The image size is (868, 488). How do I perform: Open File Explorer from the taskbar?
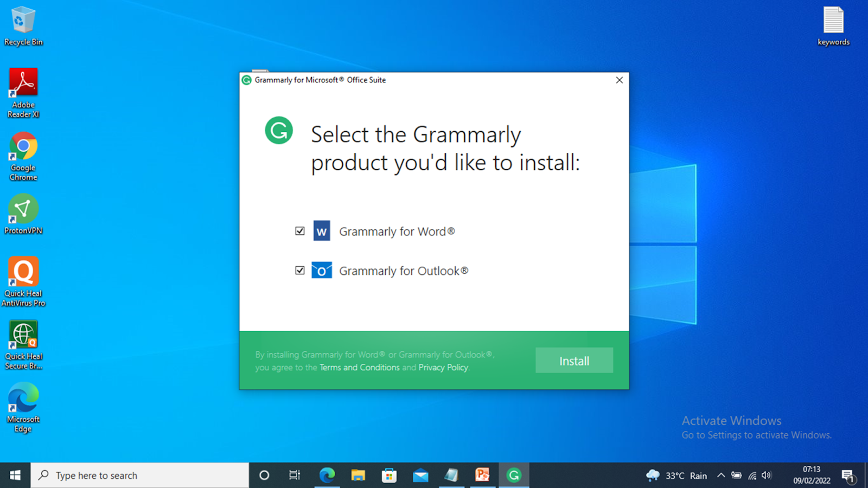pyautogui.click(x=358, y=476)
